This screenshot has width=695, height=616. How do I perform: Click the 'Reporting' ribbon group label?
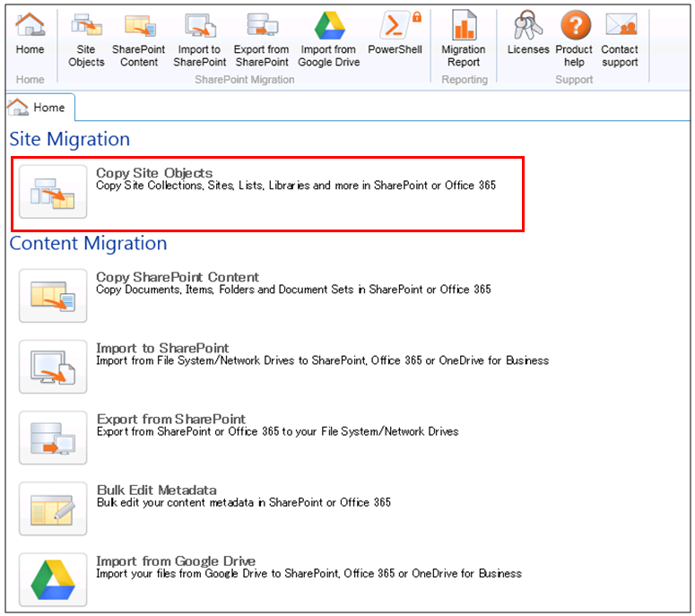pos(465,79)
